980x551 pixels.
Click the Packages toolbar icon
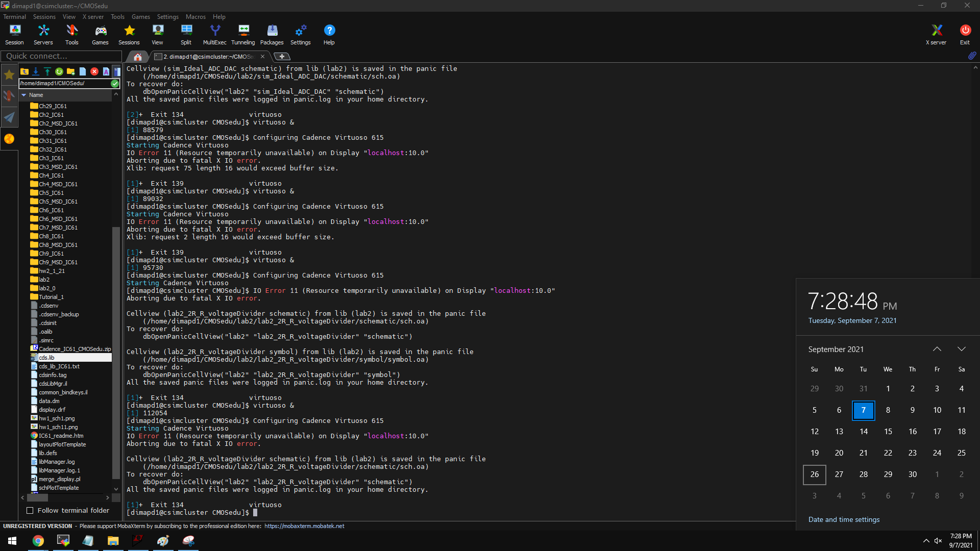tap(272, 35)
